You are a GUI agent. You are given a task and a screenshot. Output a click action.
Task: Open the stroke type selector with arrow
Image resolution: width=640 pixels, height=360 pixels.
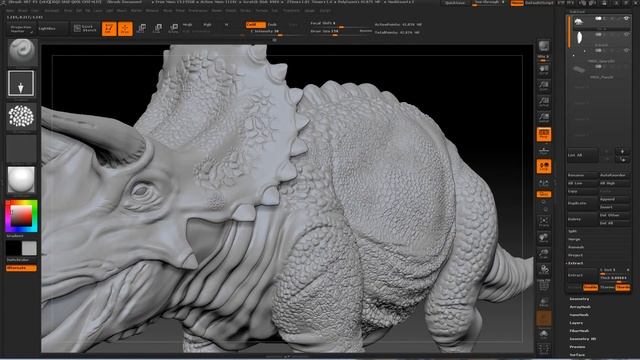coord(21,84)
